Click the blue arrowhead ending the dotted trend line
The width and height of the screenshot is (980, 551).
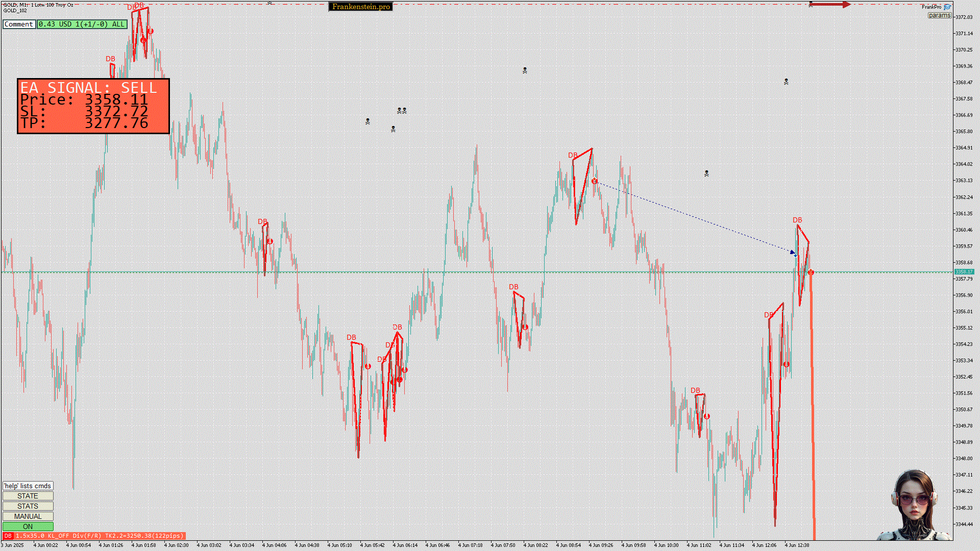pyautogui.click(x=793, y=253)
